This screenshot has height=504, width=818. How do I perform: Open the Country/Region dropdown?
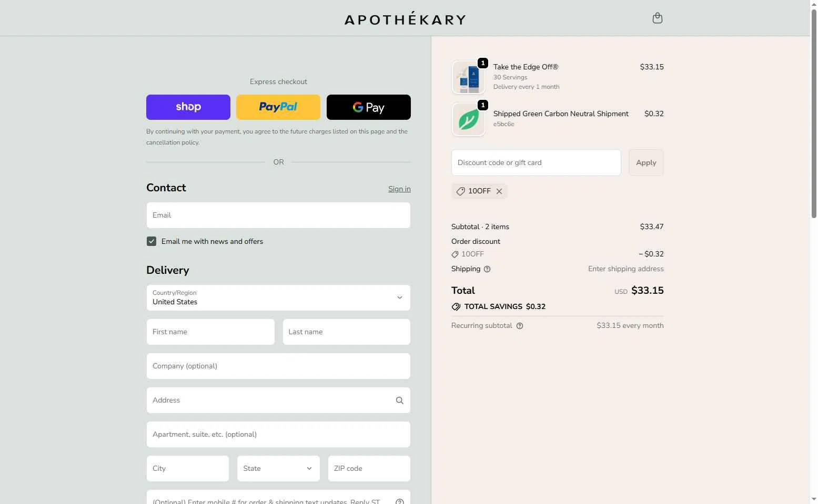[278, 298]
